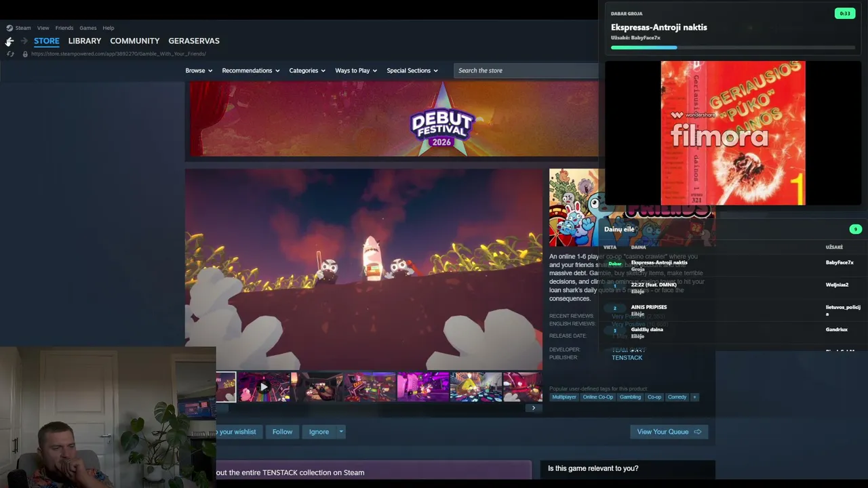The width and height of the screenshot is (868, 488).
Task: Open the Steam menu
Action: coord(23,28)
